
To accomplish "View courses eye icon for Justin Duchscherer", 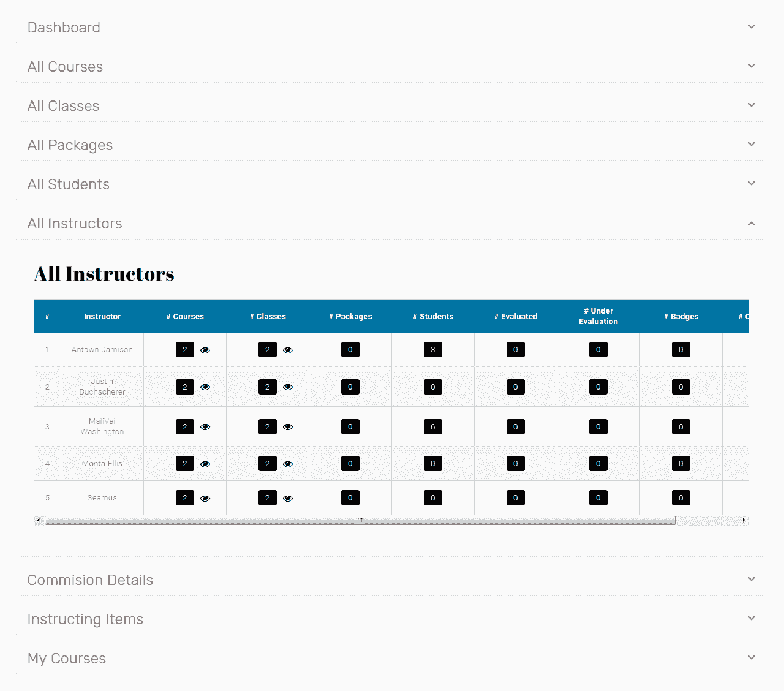I will pyautogui.click(x=205, y=387).
